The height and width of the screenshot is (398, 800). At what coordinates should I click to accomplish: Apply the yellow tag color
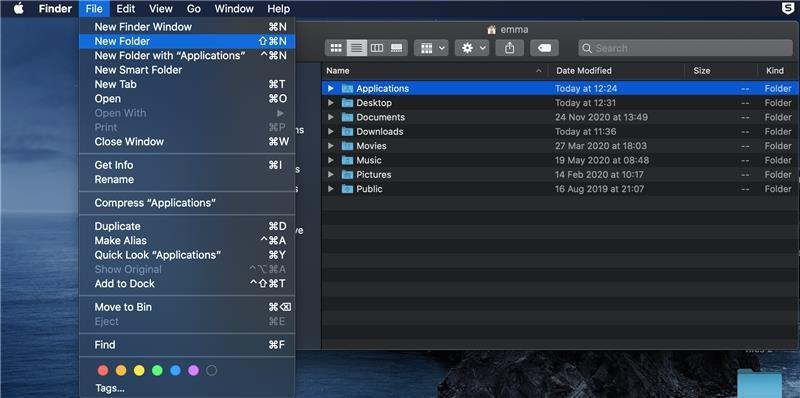coord(139,370)
